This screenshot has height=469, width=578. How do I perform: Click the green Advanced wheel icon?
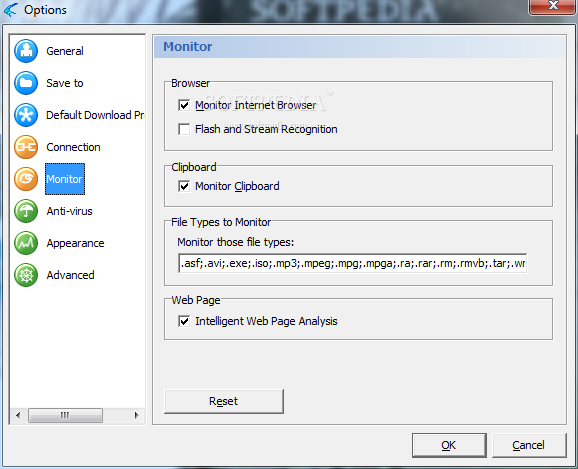26,275
